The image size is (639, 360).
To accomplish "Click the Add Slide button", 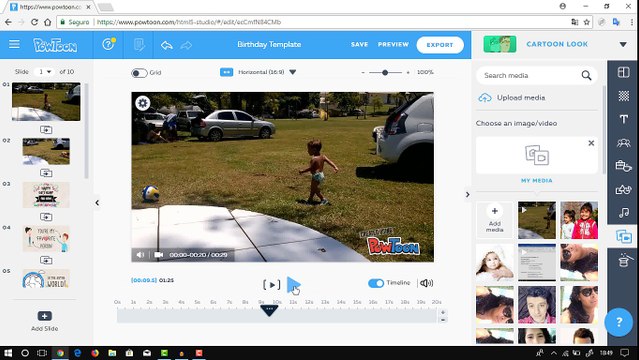I will pyautogui.click(x=45, y=321).
